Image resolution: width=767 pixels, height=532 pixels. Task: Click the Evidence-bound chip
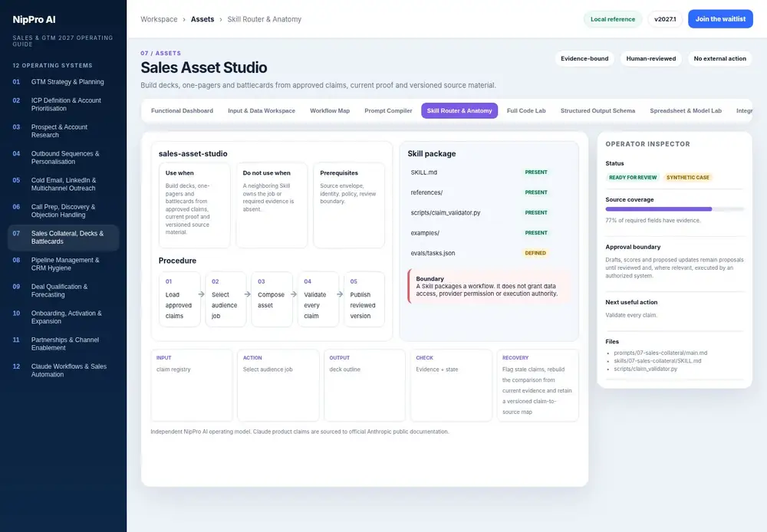584,59
